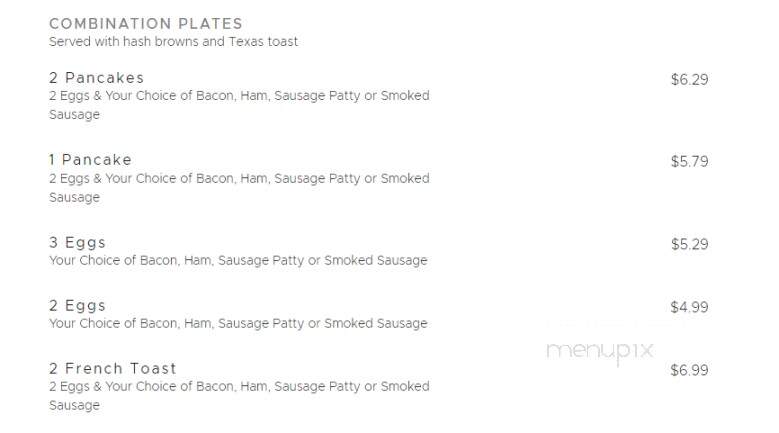Click the French Toast item description text

click(x=239, y=396)
